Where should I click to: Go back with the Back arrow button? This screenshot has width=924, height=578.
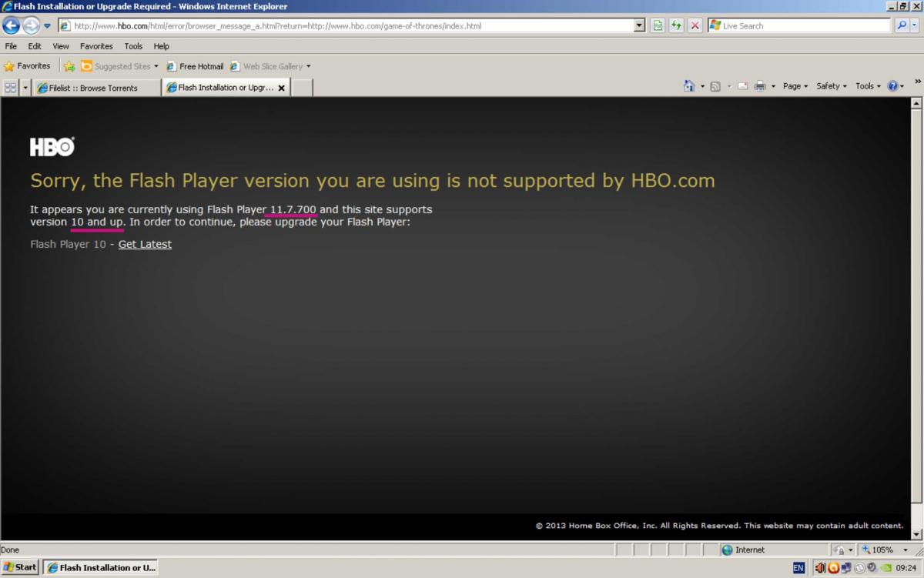click(x=12, y=25)
